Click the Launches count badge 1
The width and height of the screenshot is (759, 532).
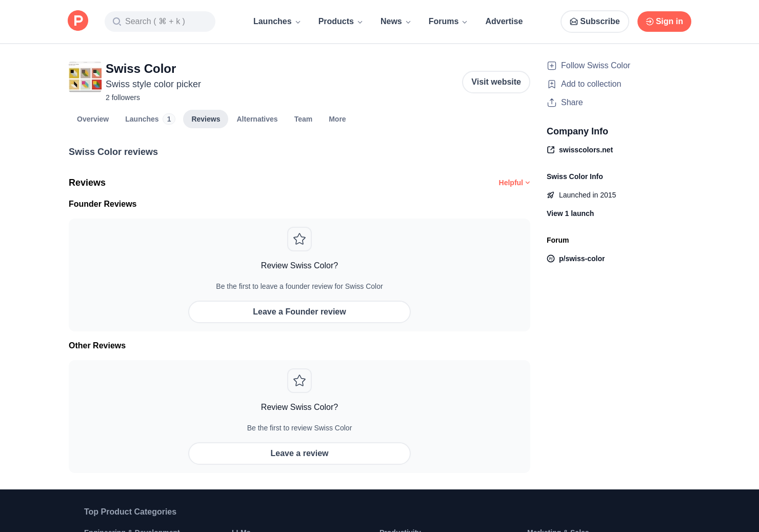169,119
